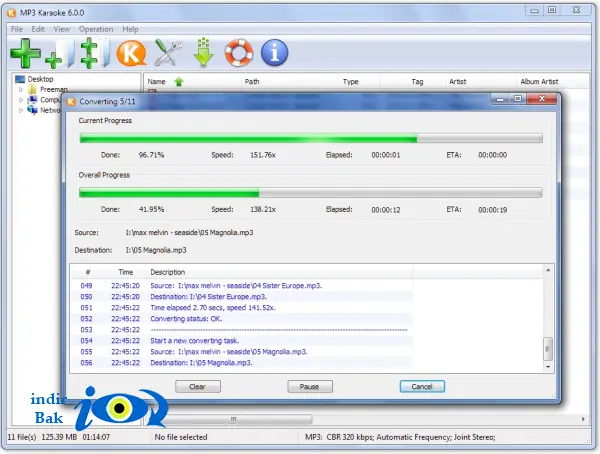Click the MP3 CBR 320 kbps status text
The width and height of the screenshot is (600, 454).
400,437
